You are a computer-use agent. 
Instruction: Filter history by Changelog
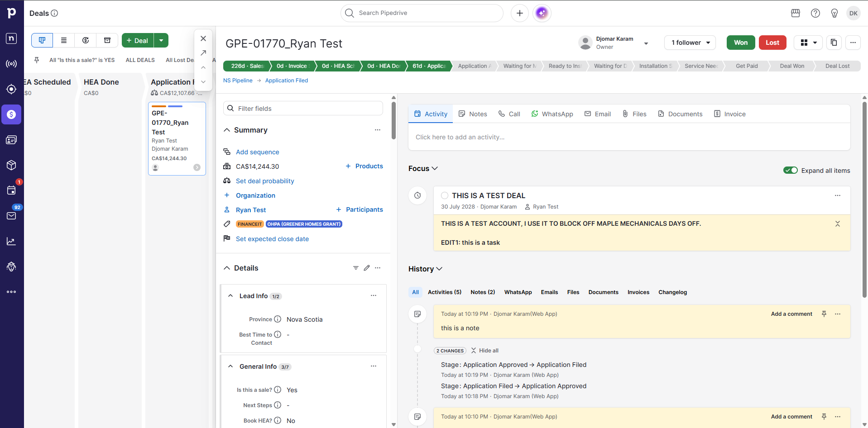673,292
